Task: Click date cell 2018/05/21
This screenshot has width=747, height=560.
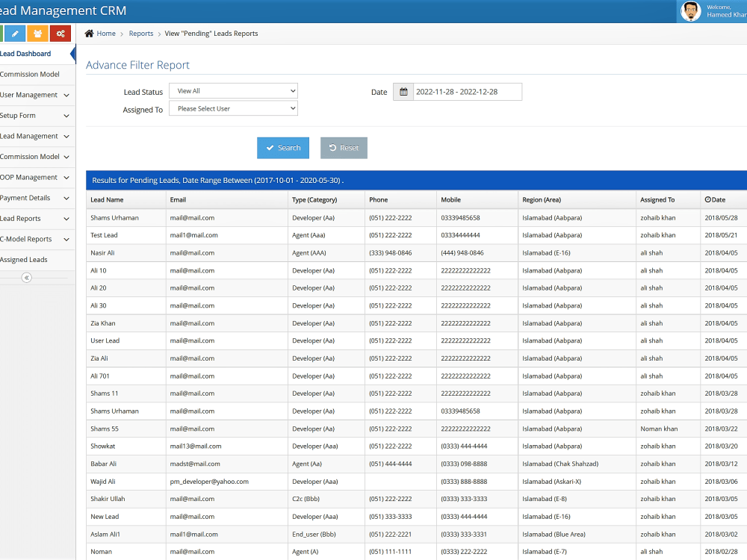Action: 722,235
